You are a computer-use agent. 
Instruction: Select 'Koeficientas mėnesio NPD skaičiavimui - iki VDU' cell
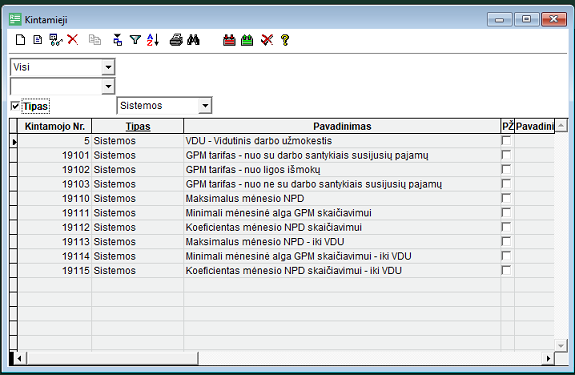tap(342, 271)
